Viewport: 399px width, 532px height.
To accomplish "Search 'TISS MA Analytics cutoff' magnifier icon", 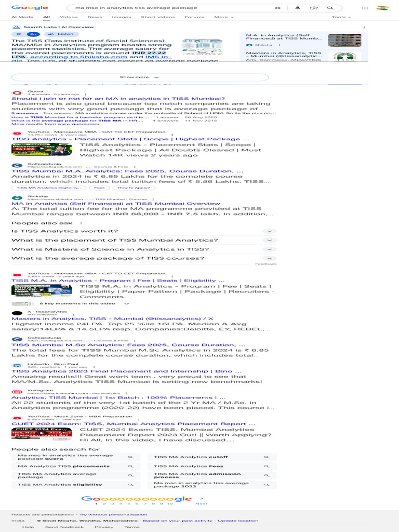I will click(x=267, y=457).
